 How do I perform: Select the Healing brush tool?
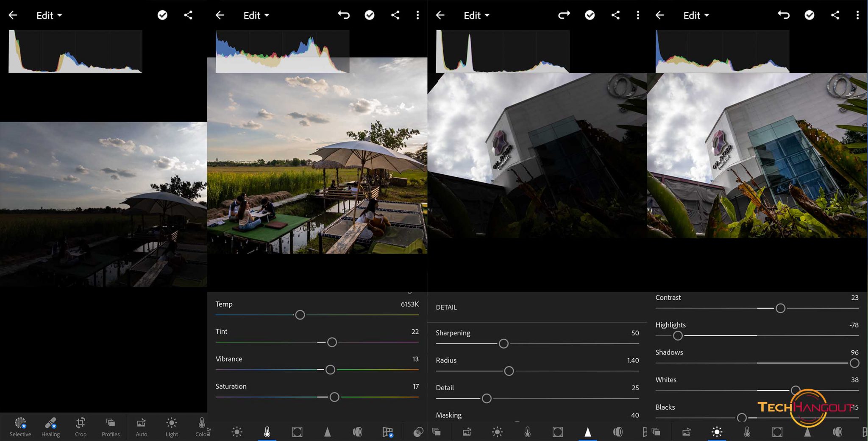[50, 427]
